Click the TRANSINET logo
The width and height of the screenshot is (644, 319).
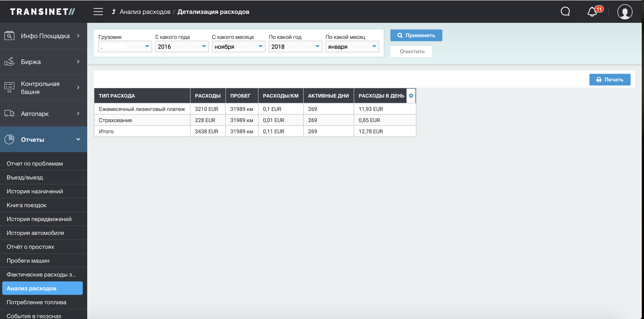click(x=42, y=11)
